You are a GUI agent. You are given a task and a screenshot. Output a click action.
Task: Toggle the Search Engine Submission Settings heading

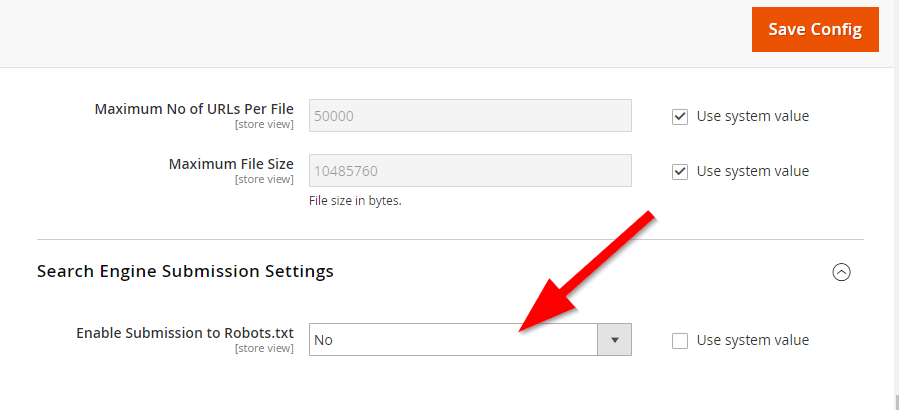[x=185, y=271]
